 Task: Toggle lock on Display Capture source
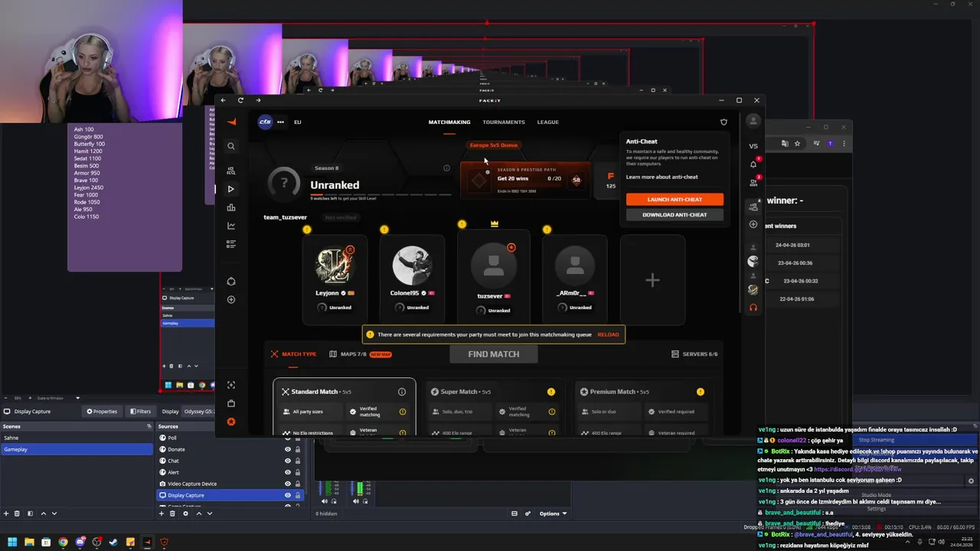coord(298,495)
